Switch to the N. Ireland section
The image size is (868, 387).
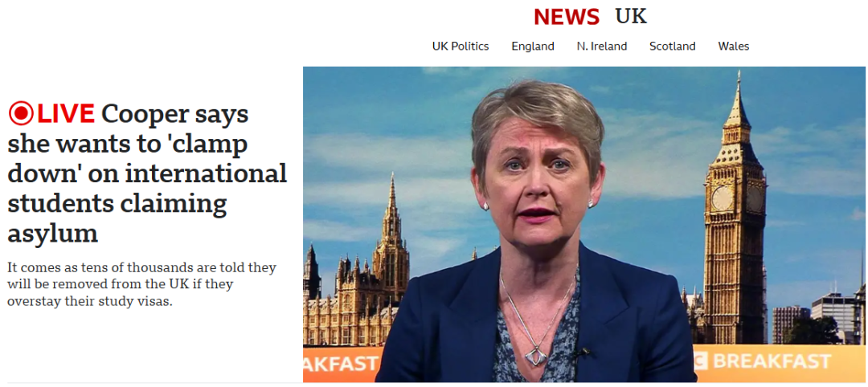pyautogui.click(x=602, y=47)
